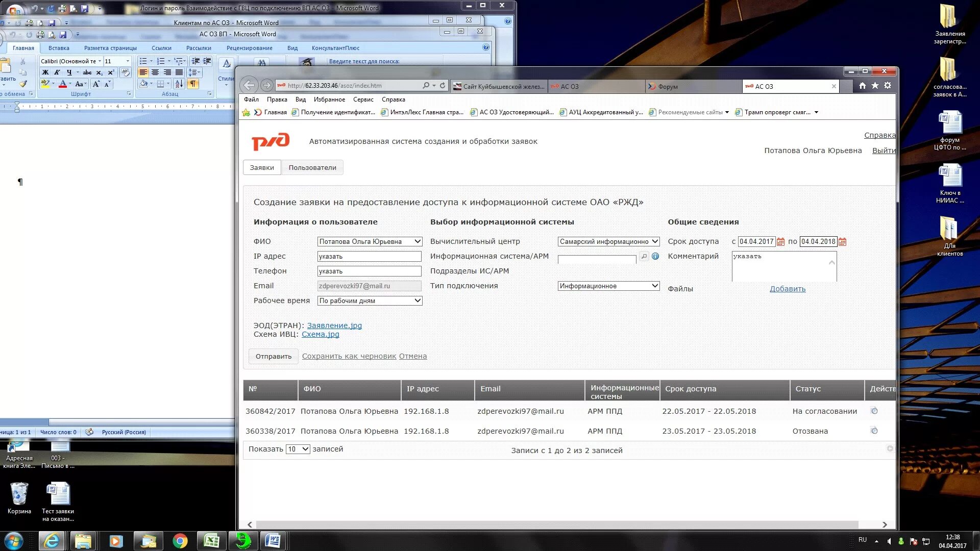Click the Комментарий text area

pos(784,266)
